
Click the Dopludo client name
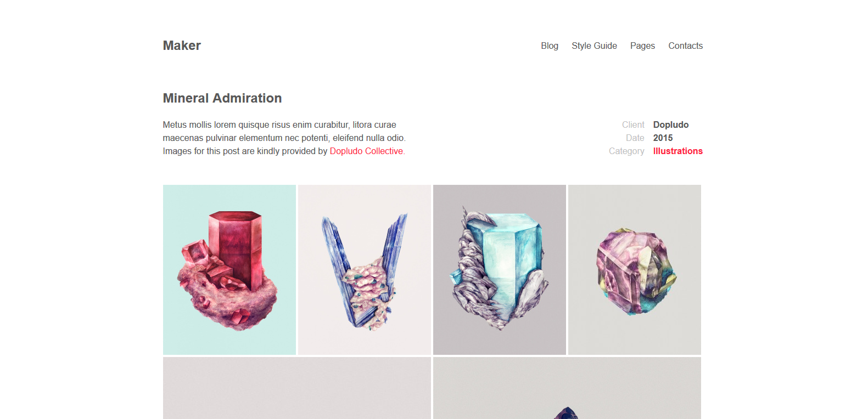[x=671, y=124]
